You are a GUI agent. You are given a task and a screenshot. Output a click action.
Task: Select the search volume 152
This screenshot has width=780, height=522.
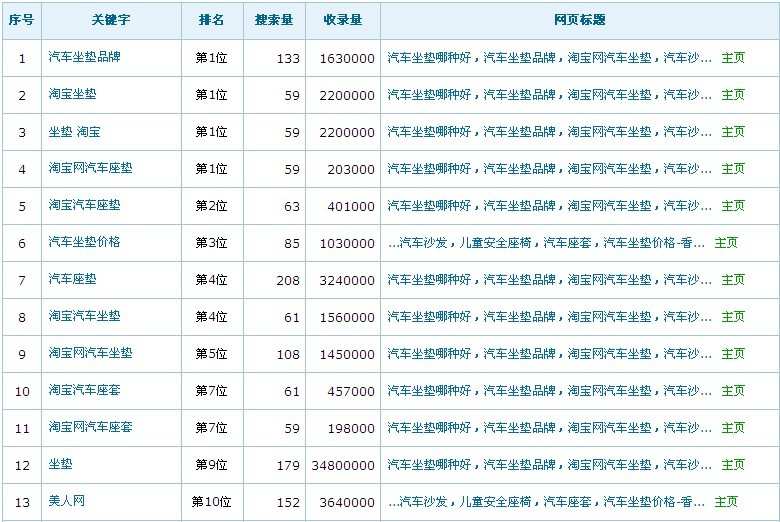click(x=288, y=503)
